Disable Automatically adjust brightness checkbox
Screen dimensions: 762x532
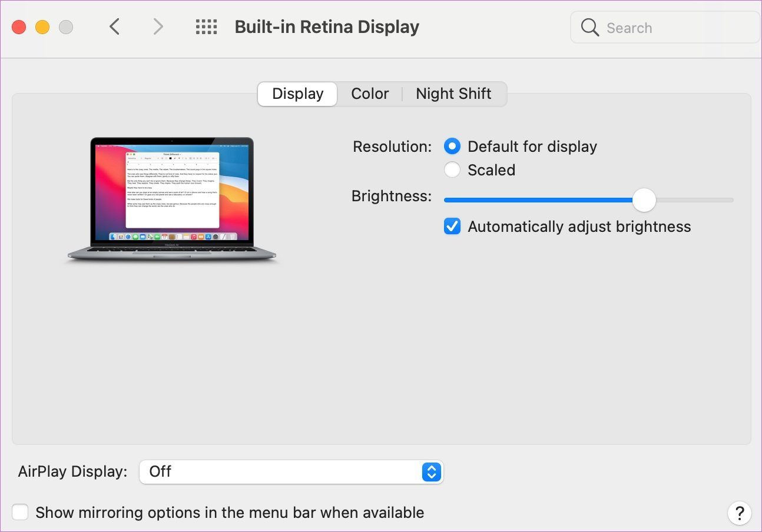(x=452, y=226)
